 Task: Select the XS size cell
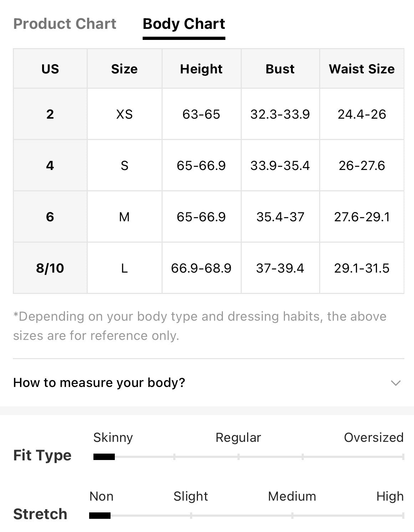click(124, 114)
